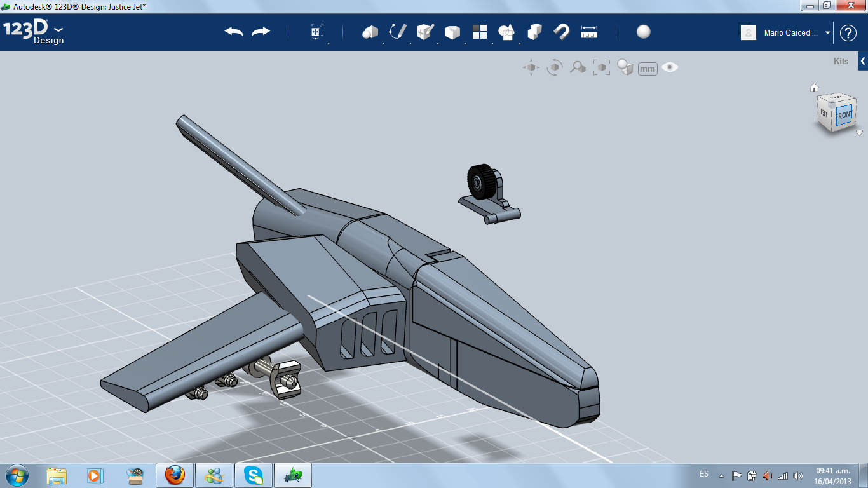The image size is (868, 488).
Task: Select the Zoom magnifier tool
Action: pyautogui.click(x=578, y=67)
